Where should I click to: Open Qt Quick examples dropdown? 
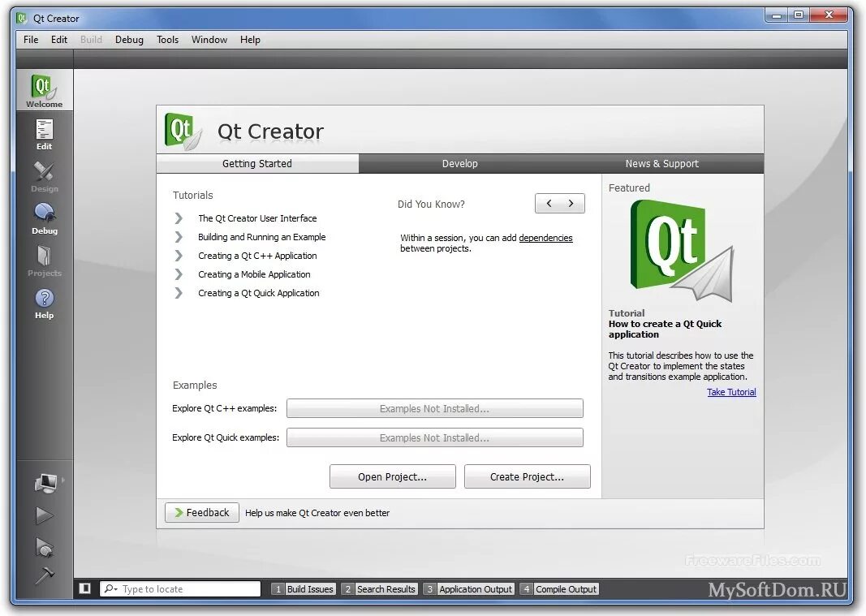[x=435, y=437]
